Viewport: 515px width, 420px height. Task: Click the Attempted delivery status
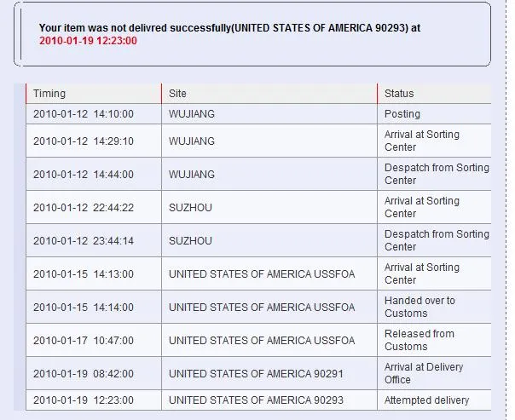426,400
